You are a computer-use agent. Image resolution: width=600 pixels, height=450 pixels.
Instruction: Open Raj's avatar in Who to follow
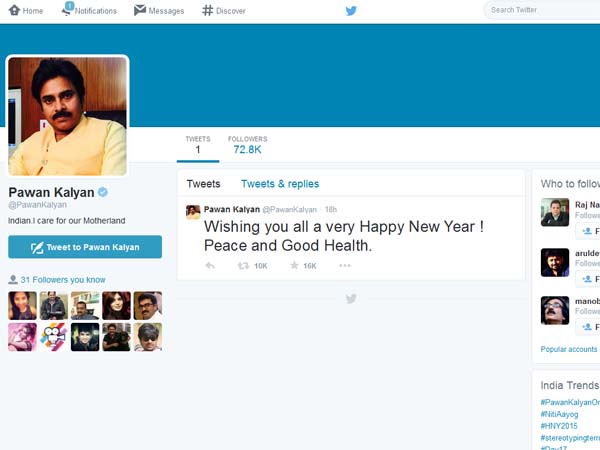click(555, 212)
